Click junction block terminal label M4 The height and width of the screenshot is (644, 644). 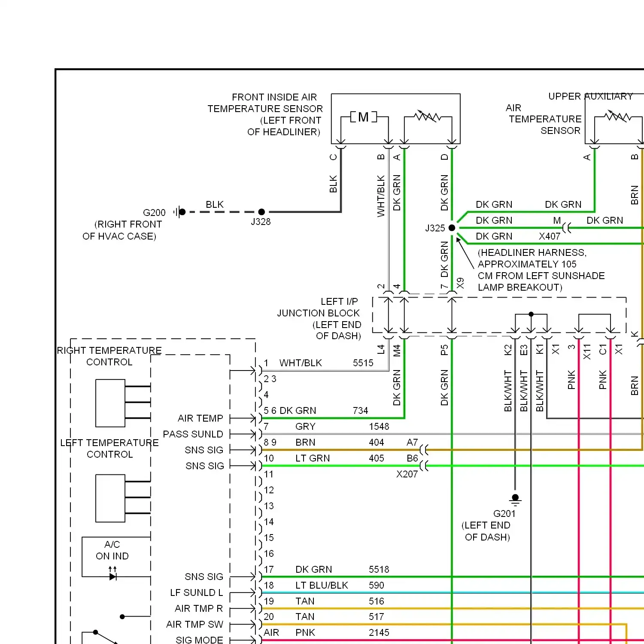(x=397, y=350)
